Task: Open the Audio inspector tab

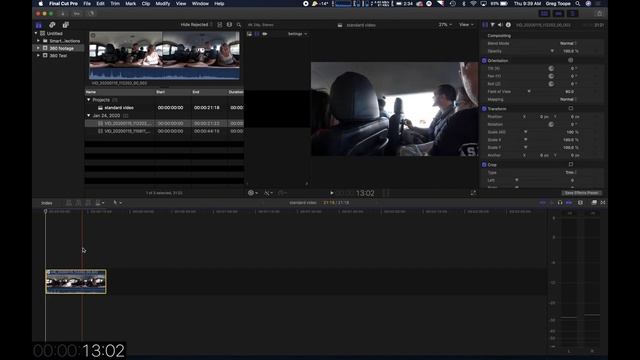Action: point(500,25)
